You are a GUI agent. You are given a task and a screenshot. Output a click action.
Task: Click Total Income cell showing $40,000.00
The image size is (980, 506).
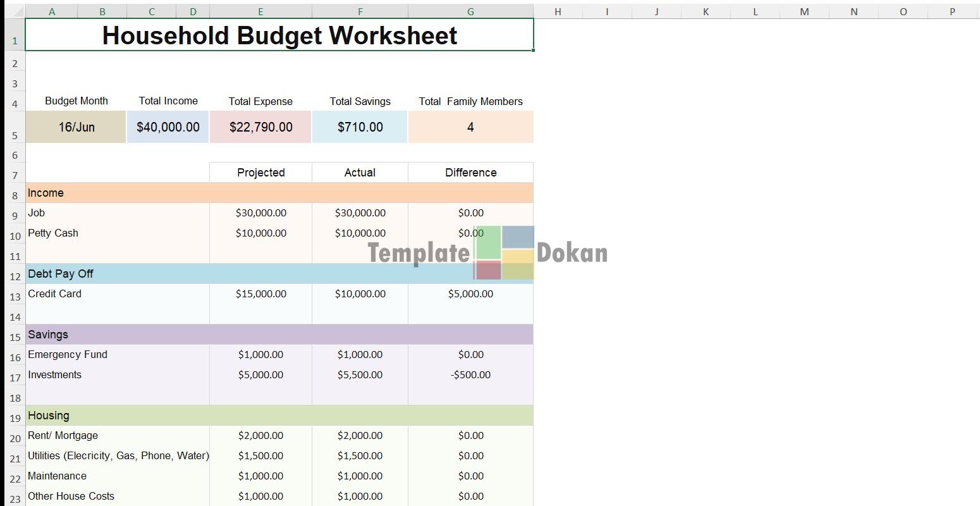168,127
